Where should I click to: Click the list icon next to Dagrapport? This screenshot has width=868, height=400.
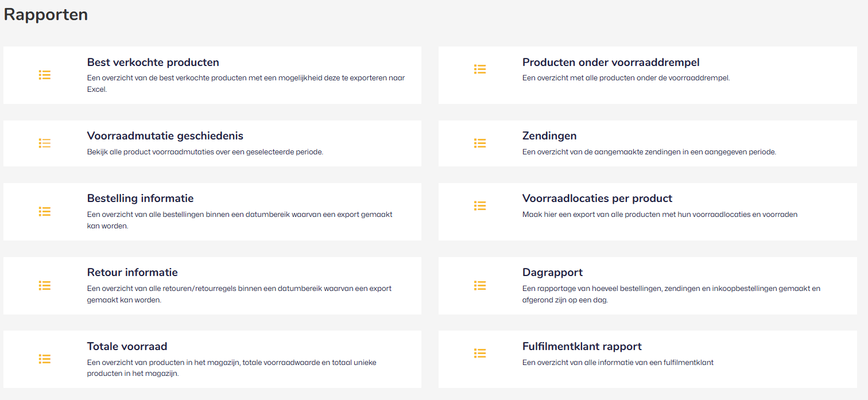480,285
